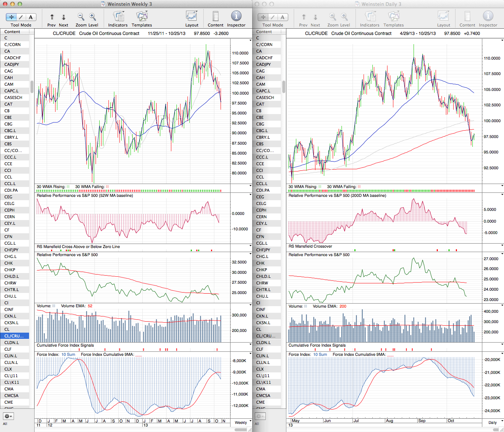The width and height of the screenshot is (504, 432).
Task: Select the text annotation tool mode in Weekly window
Action: click(31, 17)
